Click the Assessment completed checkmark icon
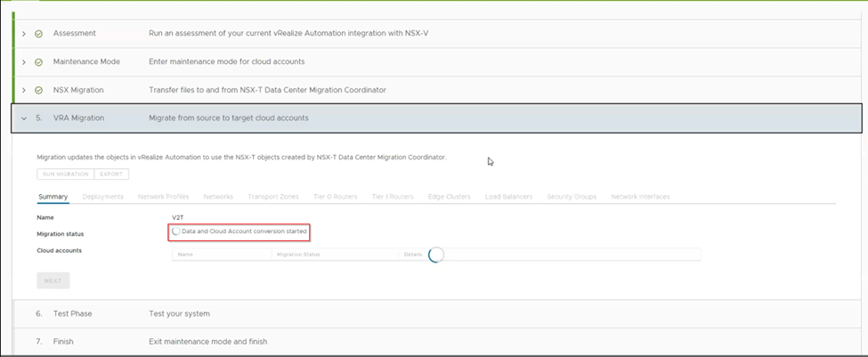The image size is (868, 357). pos(38,34)
